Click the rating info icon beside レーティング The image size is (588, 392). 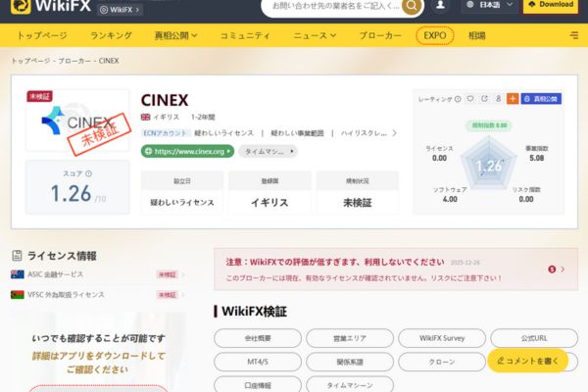tap(458, 99)
